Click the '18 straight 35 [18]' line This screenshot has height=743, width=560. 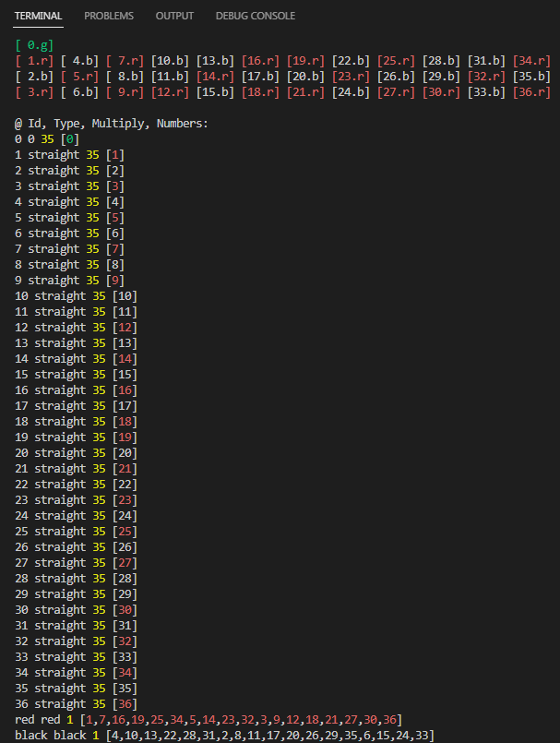pos(76,421)
